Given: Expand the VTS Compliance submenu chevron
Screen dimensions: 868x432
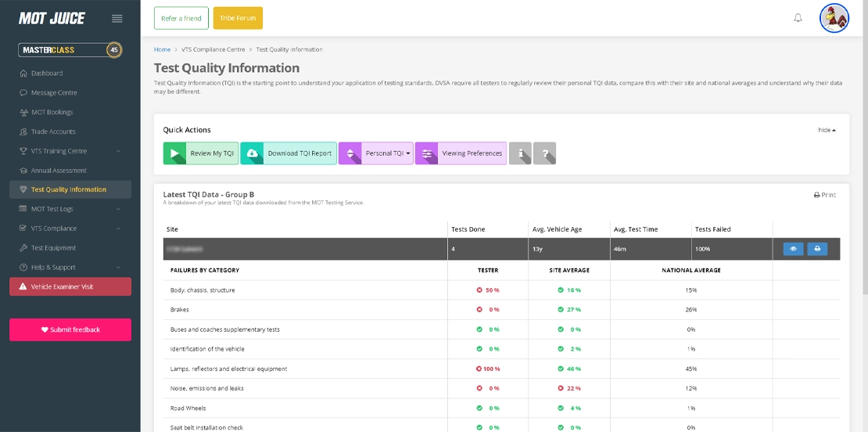Looking at the screenshot, I should pyautogui.click(x=118, y=229).
